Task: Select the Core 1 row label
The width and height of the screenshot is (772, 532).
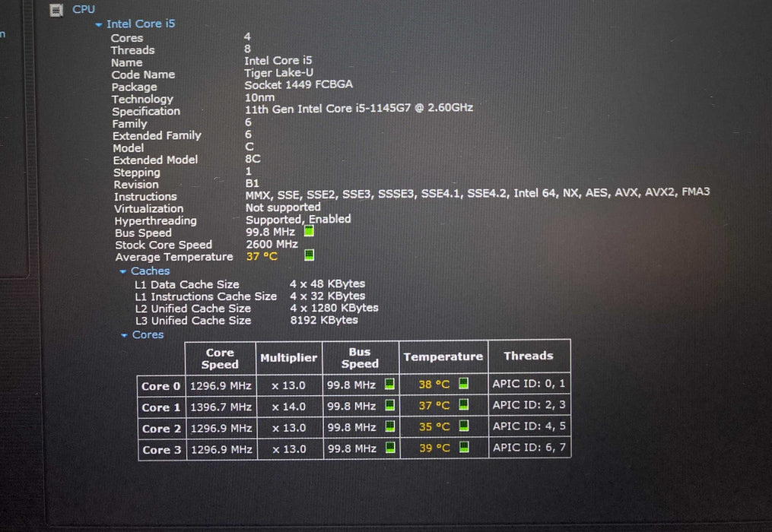Action: click(161, 407)
